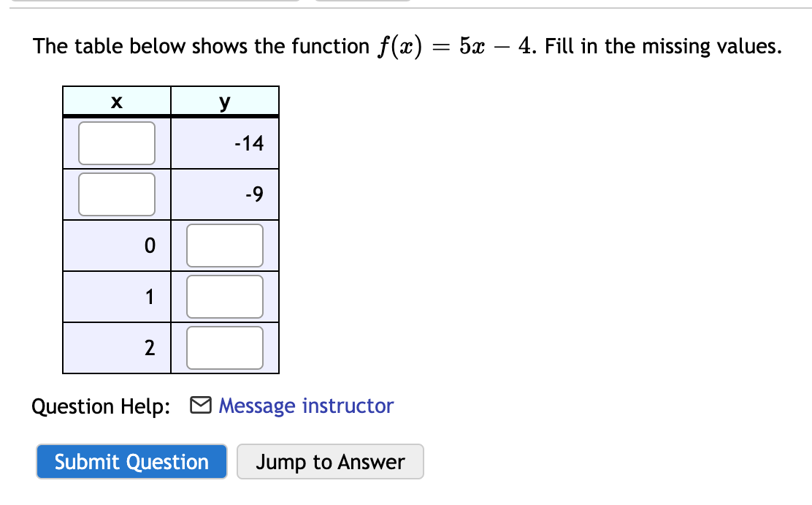
Task: Click the Jump to Answer button
Action: pos(330,461)
